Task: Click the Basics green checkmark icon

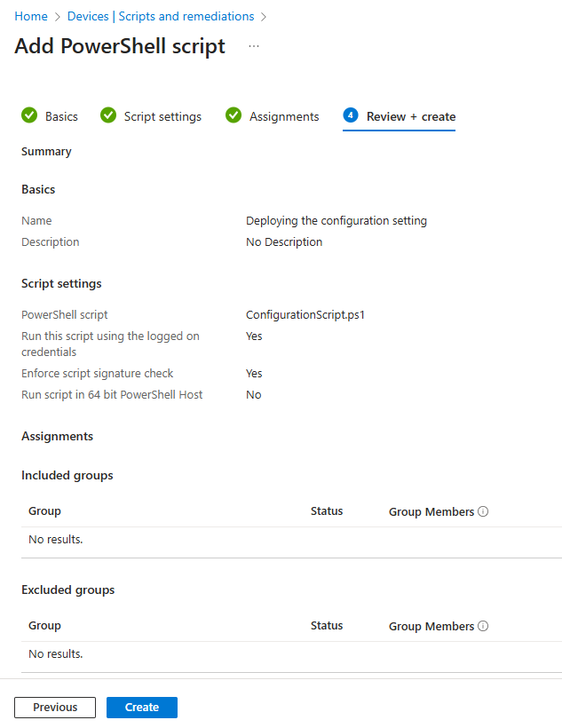Action: [x=29, y=115]
